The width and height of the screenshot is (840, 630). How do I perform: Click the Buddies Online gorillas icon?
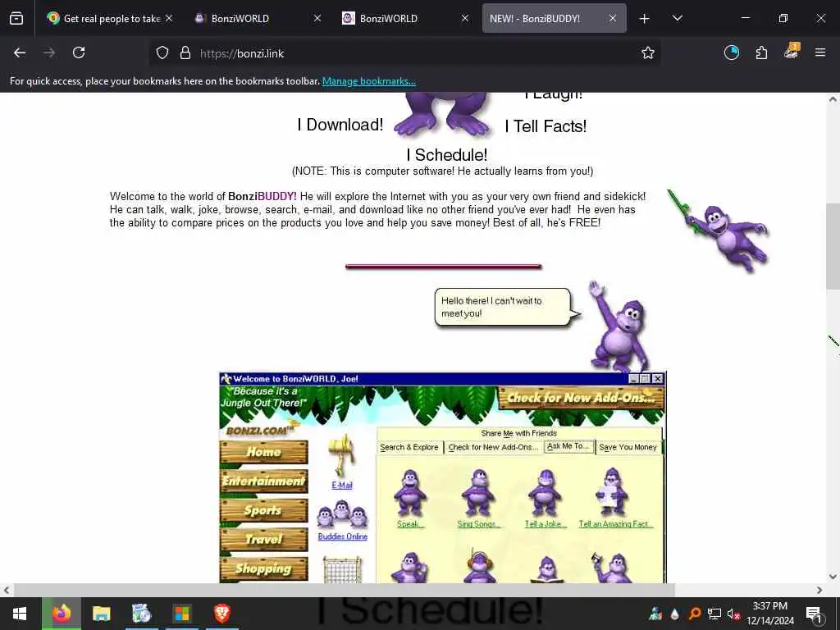point(342,514)
